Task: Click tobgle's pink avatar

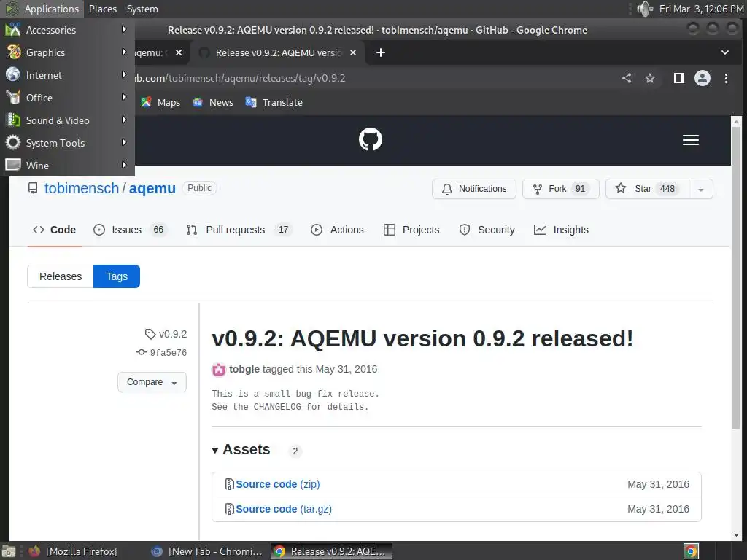Action: click(219, 370)
